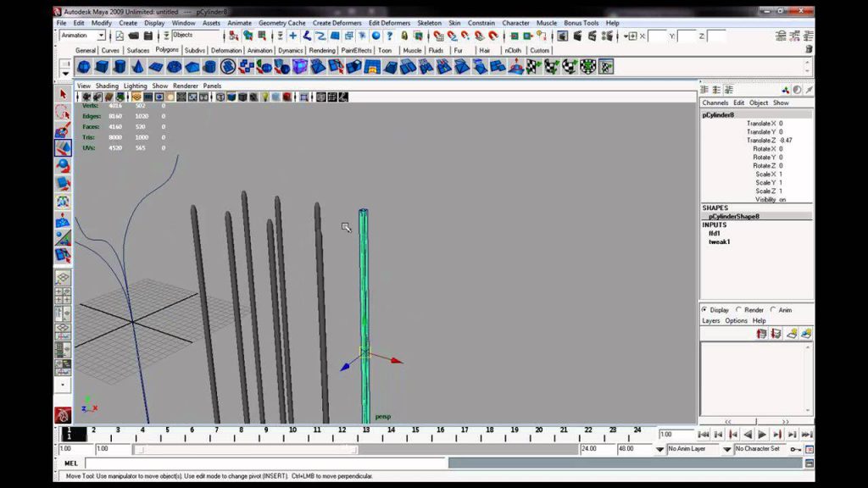This screenshot has width=868, height=488.
Task: Toggle smooth shade all in viewport toolbar
Action: (231, 97)
